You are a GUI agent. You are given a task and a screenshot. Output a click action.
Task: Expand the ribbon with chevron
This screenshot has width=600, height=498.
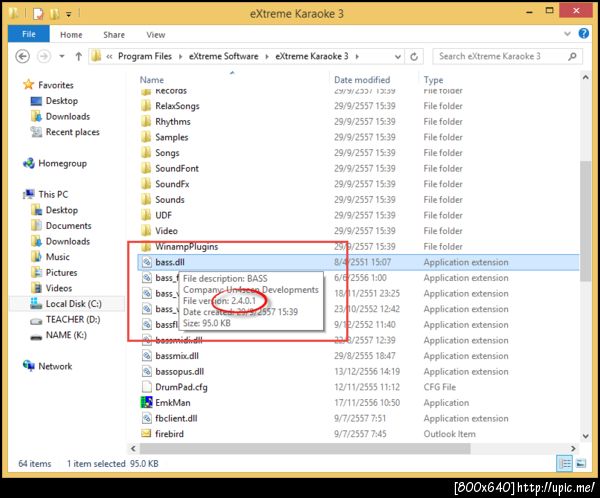(x=567, y=34)
